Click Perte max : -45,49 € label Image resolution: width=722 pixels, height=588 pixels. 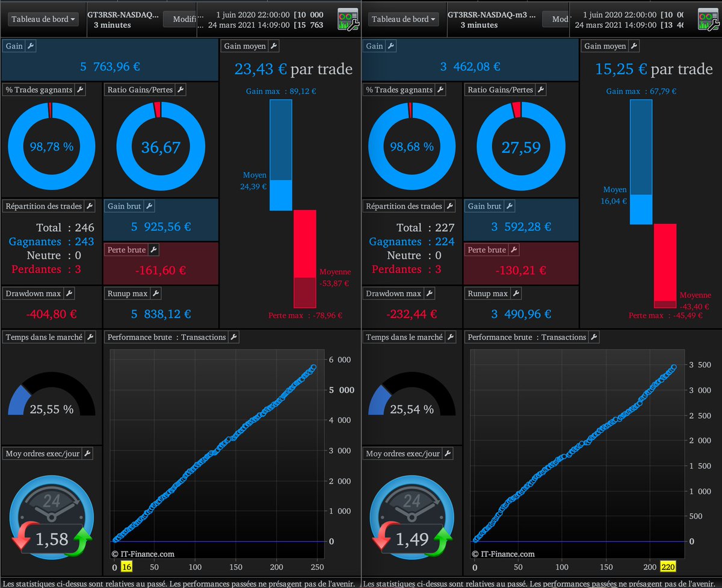665,315
